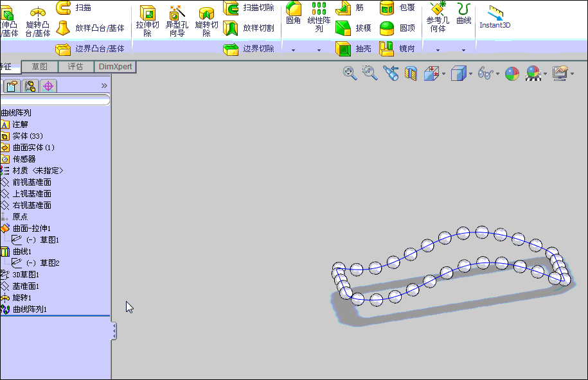Select the Swept Boss (扫描) tool
Viewport: 588px width, 380px height.
tap(74, 8)
